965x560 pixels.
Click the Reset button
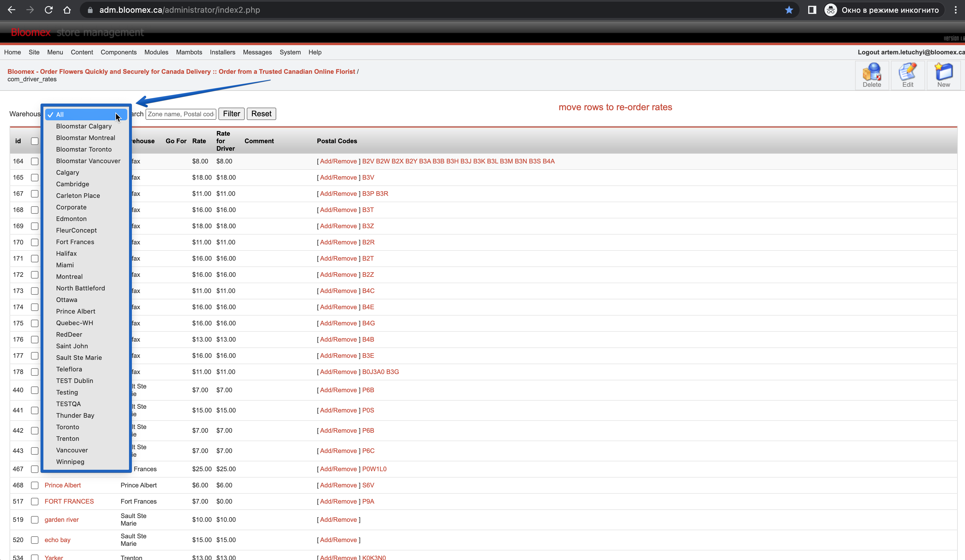pos(261,114)
